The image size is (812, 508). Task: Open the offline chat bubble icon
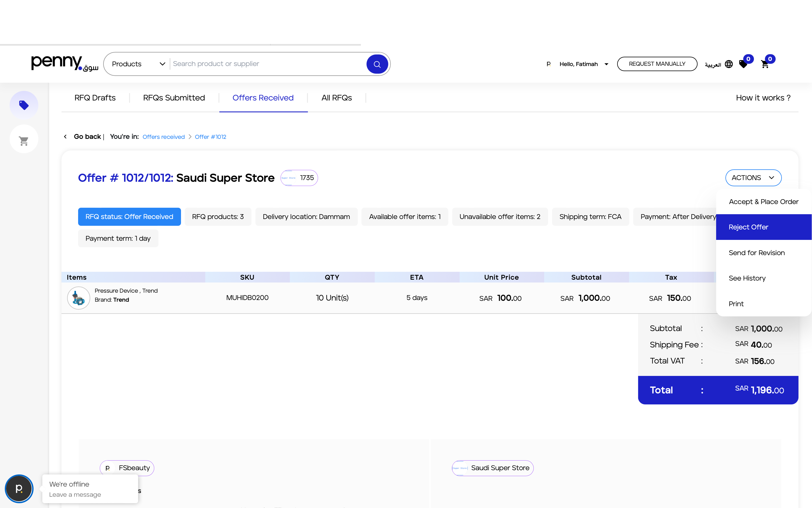(19, 489)
